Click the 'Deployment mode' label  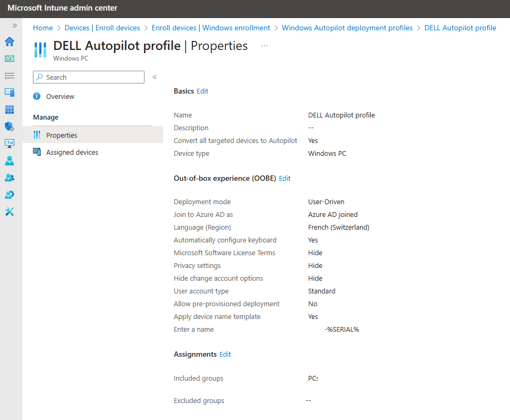(x=202, y=202)
